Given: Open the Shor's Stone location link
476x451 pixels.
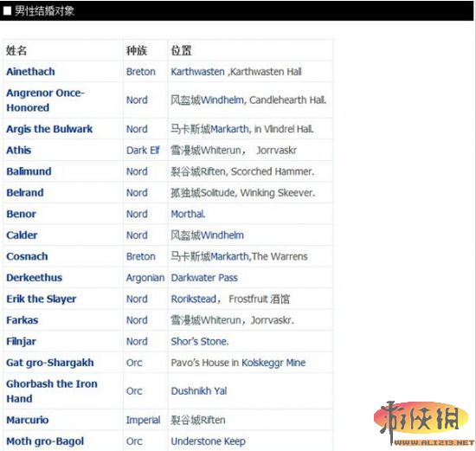Looking at the screenshot, I should tap(199, 341).
